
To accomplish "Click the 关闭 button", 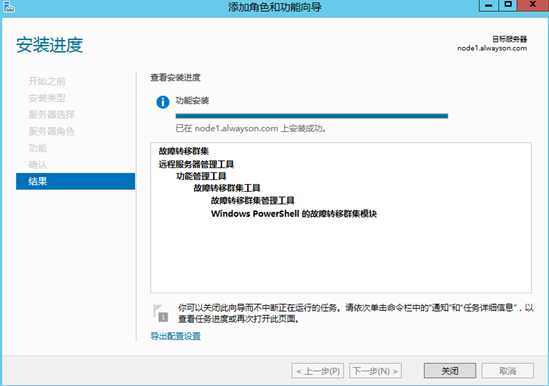I will tap(450, 371).
